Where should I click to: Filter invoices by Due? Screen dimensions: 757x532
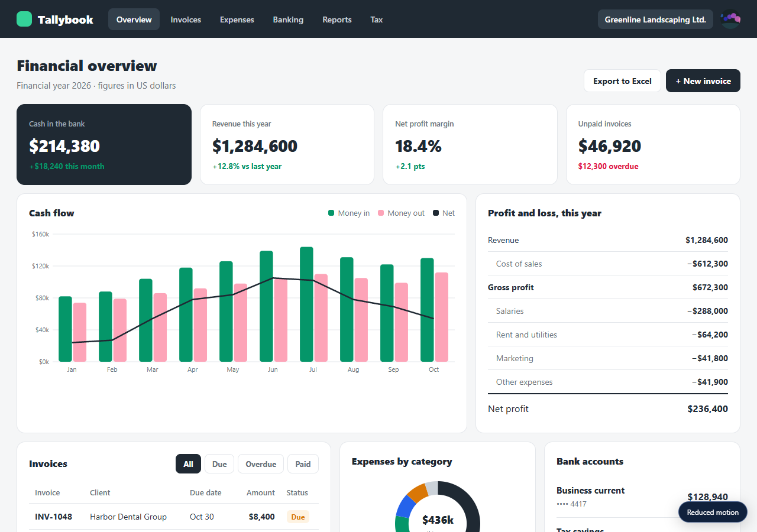(219, 464)
